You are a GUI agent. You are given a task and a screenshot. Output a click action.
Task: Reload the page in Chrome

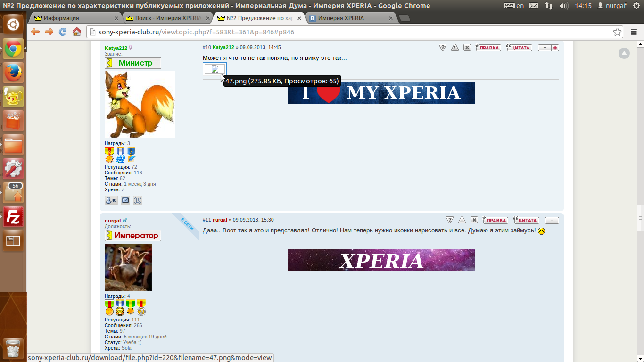tap(62, 32)
